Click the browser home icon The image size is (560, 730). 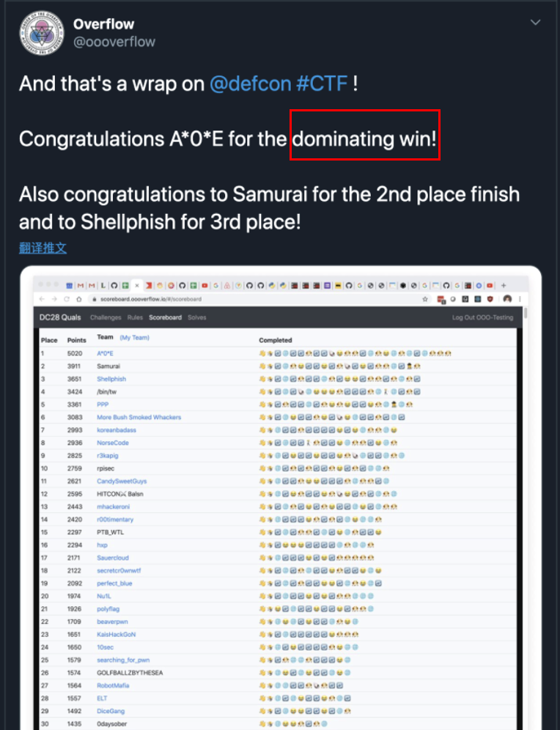(78, 300)
